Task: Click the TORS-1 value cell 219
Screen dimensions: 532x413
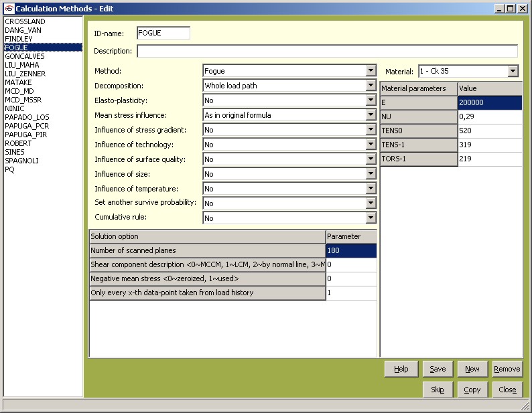Action: (x=490, y=159)
